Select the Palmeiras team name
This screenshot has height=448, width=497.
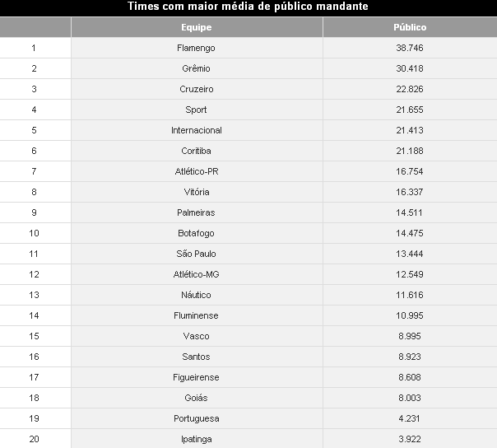pos(196,212)
